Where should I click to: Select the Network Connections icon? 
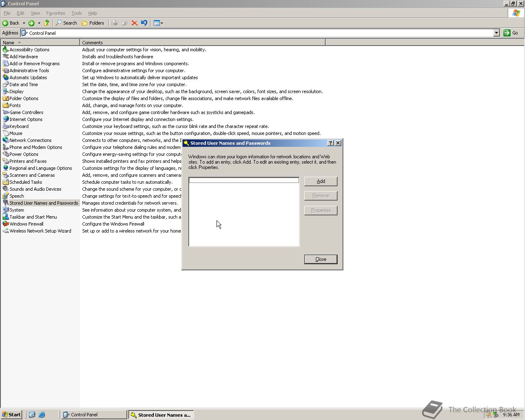pos(5,140)
